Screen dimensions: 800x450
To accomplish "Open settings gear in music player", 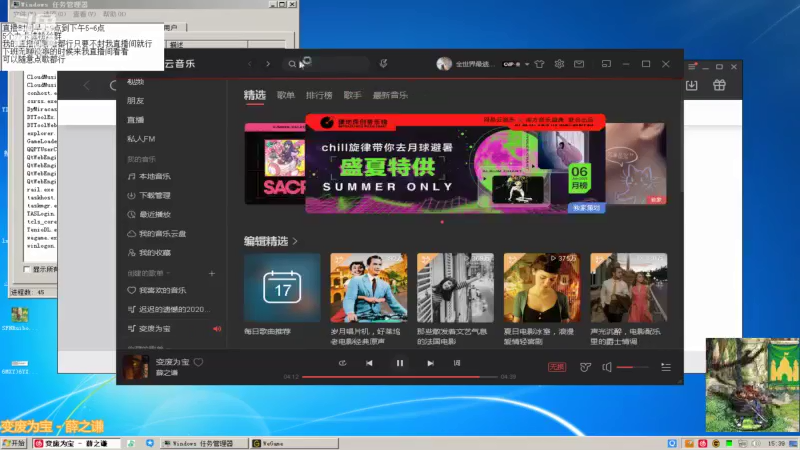I will pyautogui.click(x=559, y=64).
